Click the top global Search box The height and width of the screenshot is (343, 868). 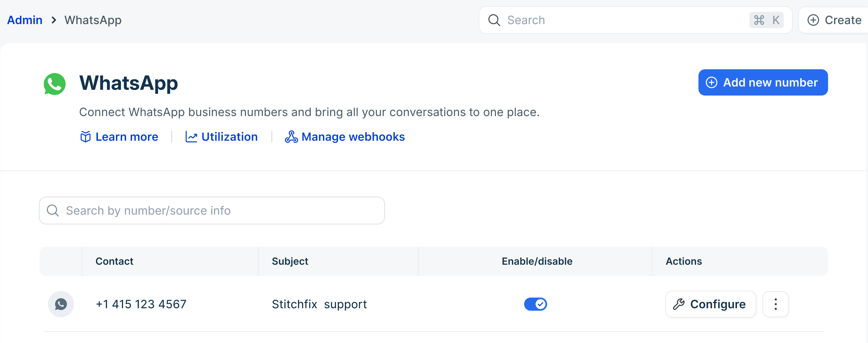(x=623, y=20)
